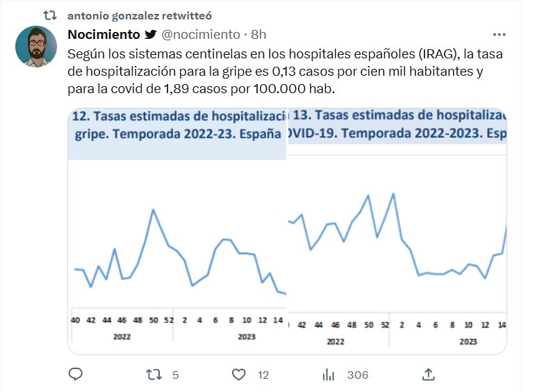Click the like count of 12
535x392 pixels.
click(x=263, y=375)
